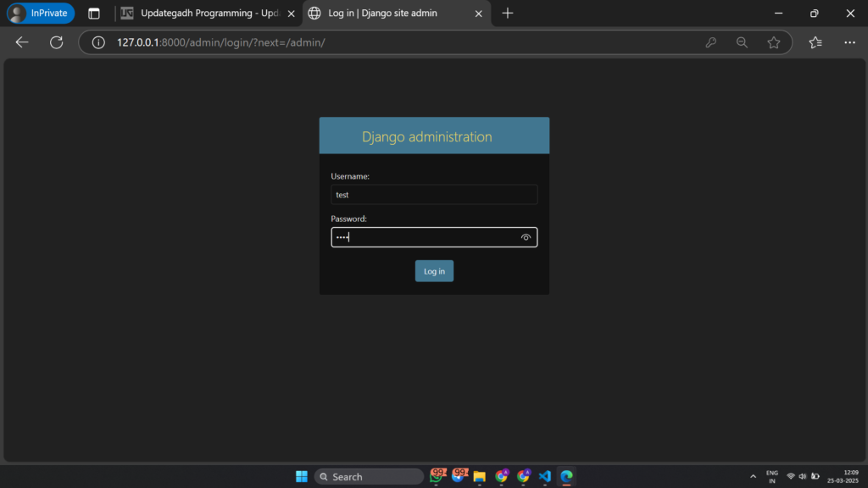Screen dimensions: 868x488
Task: Close the Updategadh Programming tab
Action: point(292,14)
